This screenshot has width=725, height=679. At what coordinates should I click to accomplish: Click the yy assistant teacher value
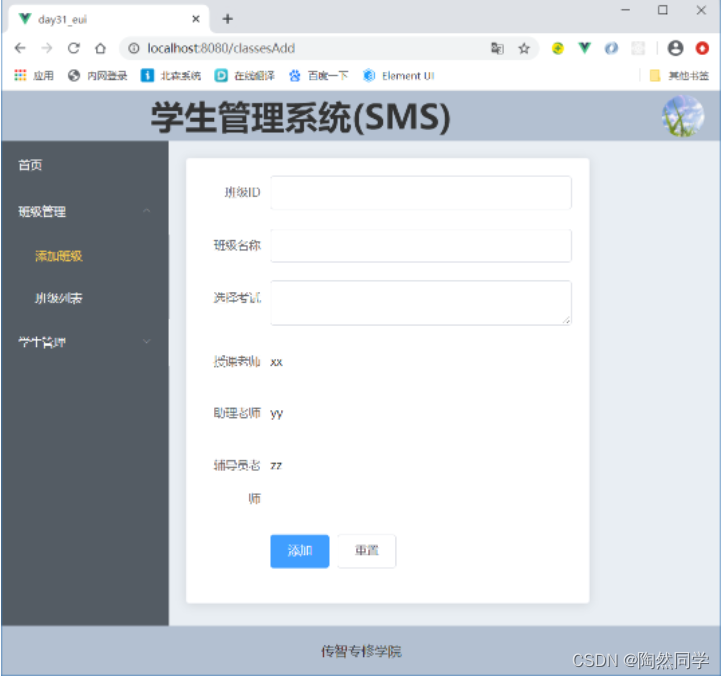click(x=278, y=415)
